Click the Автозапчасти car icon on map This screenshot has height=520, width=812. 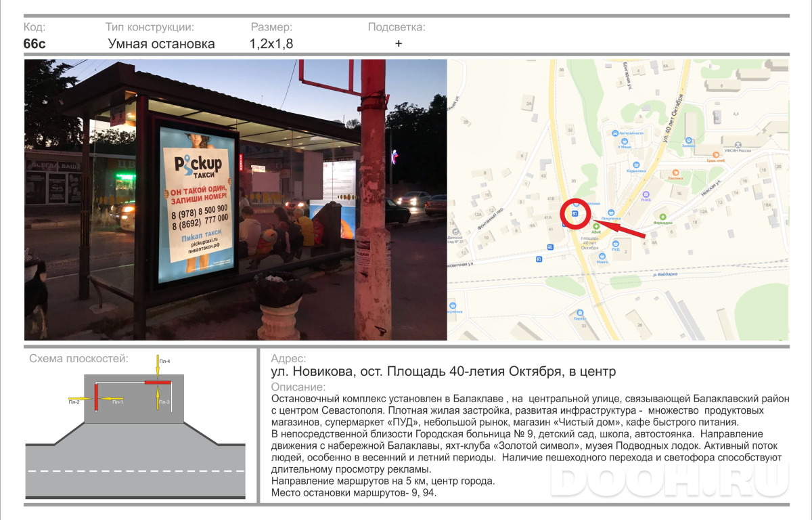pyautogui.click(x=616, y=133)
